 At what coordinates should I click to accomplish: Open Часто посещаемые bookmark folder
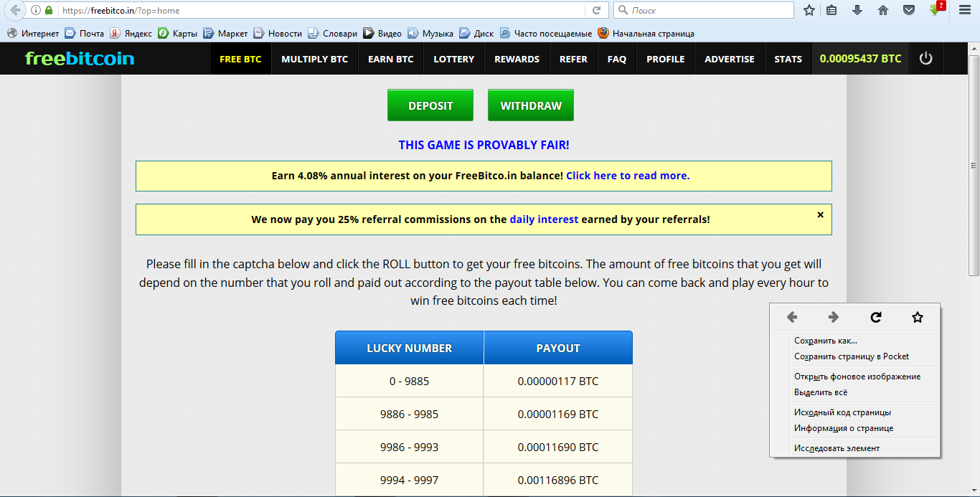(546, 33)
